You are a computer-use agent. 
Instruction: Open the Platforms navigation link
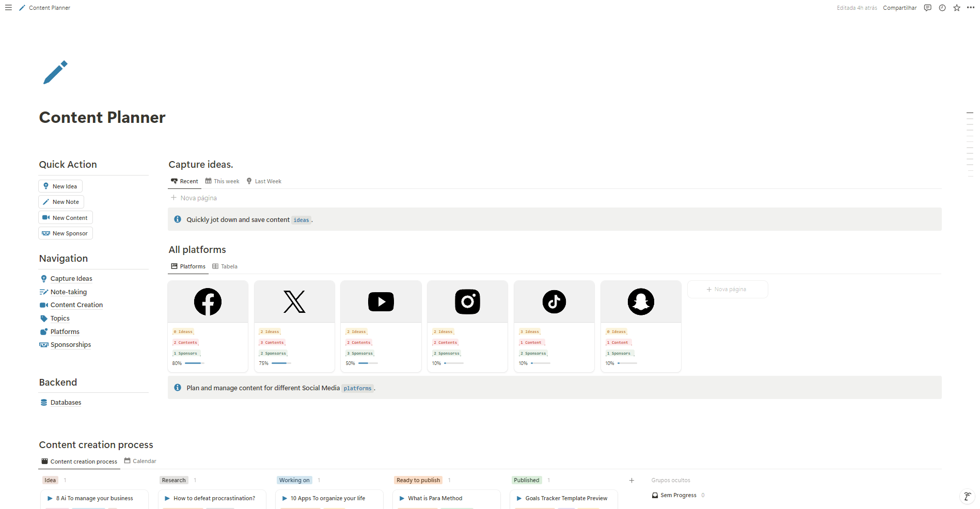(x=65, y=332)
